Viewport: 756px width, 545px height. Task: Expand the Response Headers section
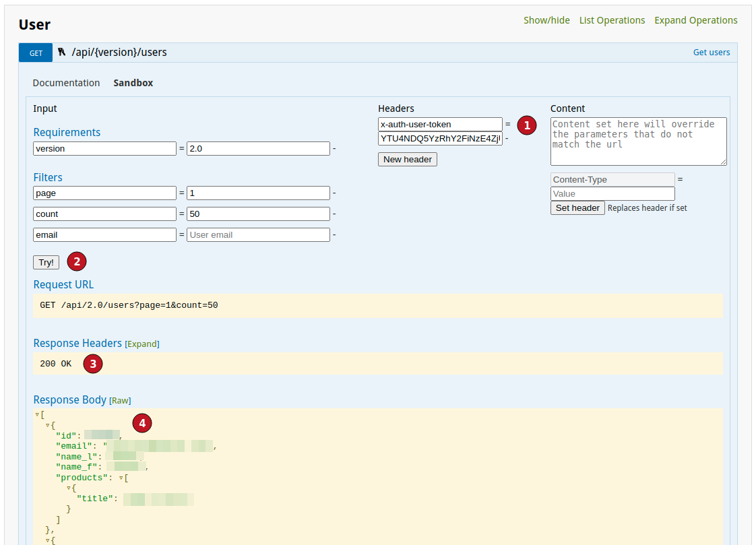pos(141,344)
